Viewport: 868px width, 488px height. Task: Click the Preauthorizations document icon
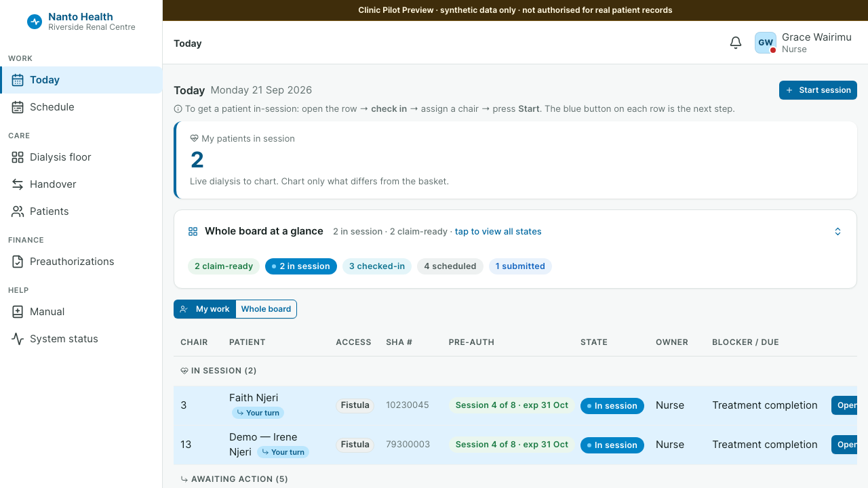[18, 262]
